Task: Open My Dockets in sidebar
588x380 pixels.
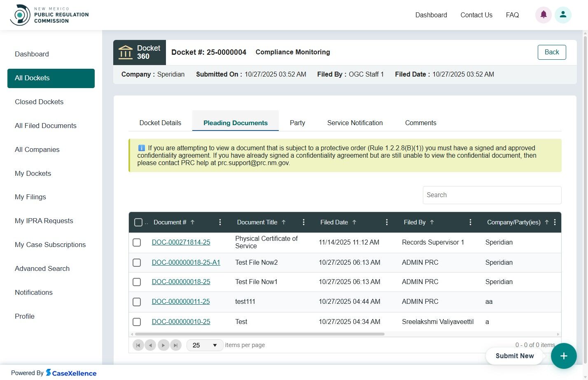Action: tap(51, 173)
